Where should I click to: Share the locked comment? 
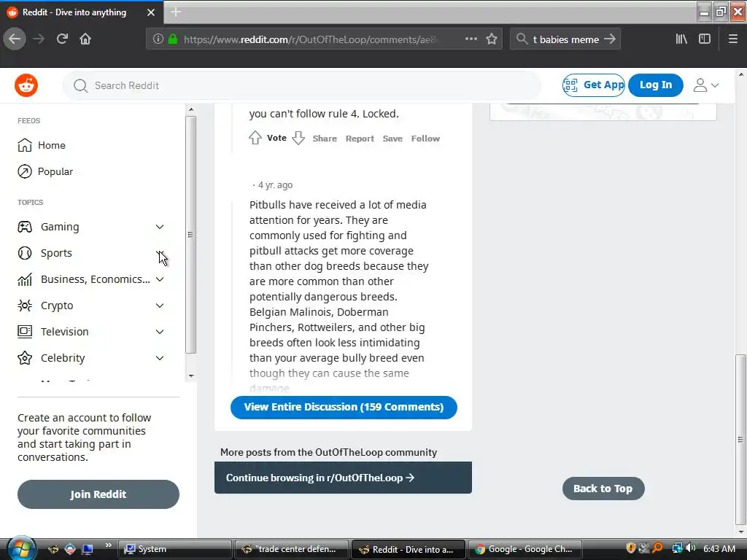click(325, 139)
